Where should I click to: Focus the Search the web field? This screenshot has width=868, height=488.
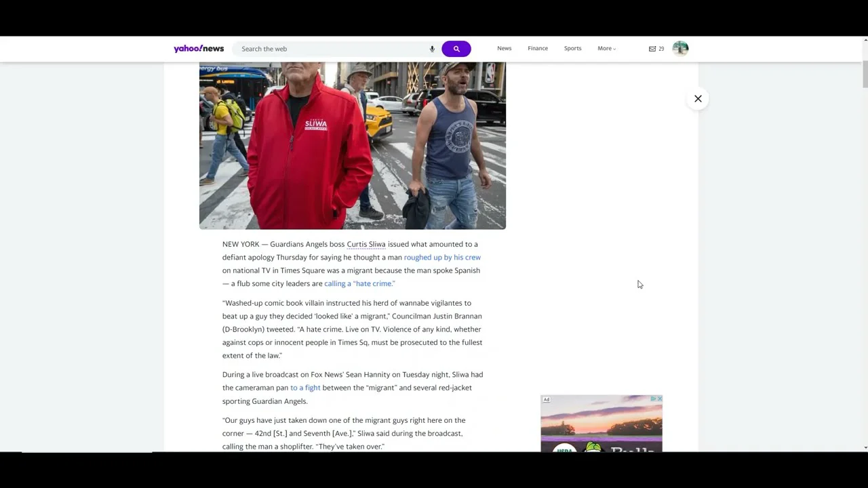coord(332,49)
